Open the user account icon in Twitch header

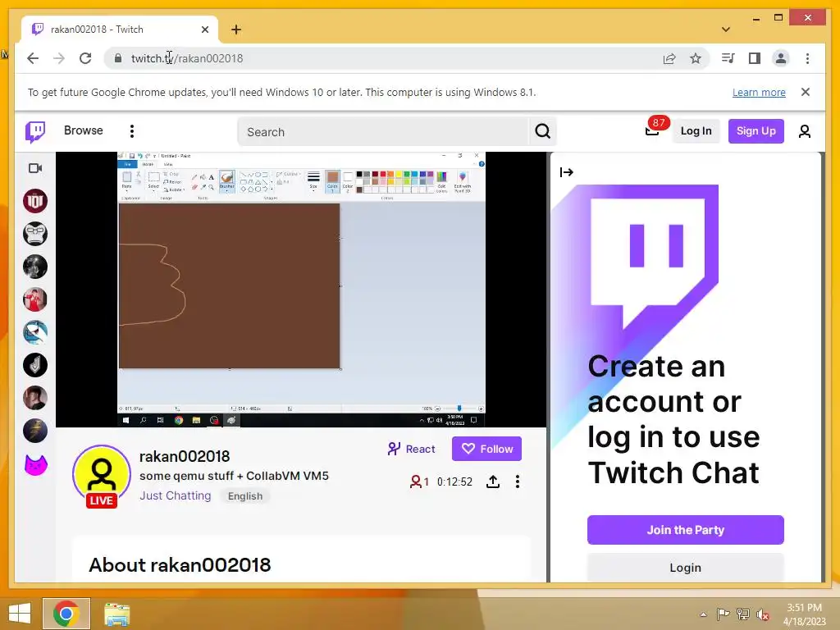click(804, 131)
